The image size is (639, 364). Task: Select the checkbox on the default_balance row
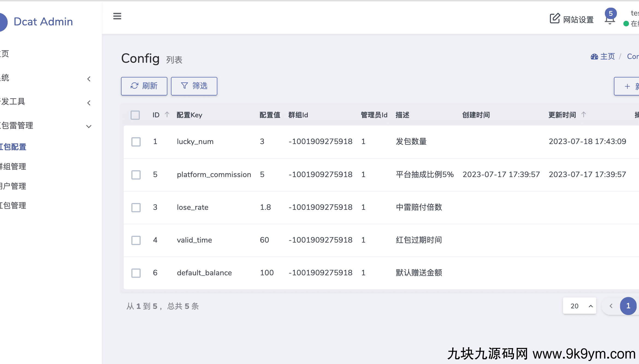136,273
